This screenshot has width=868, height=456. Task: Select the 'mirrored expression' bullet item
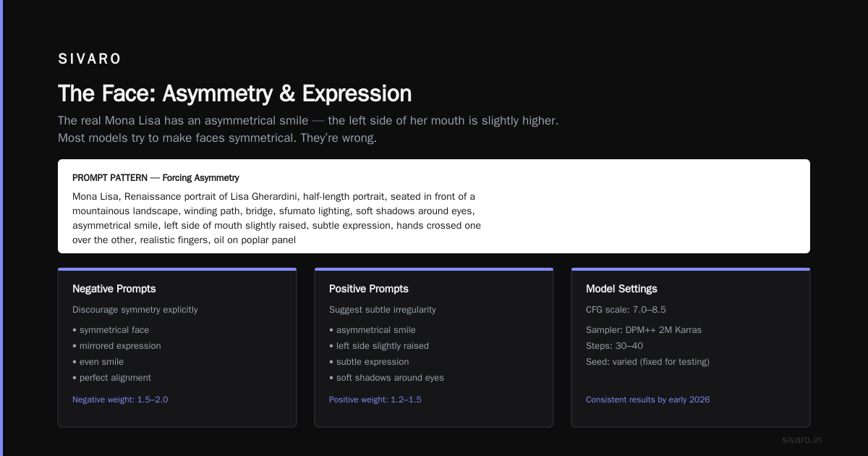tap(116, 346)
